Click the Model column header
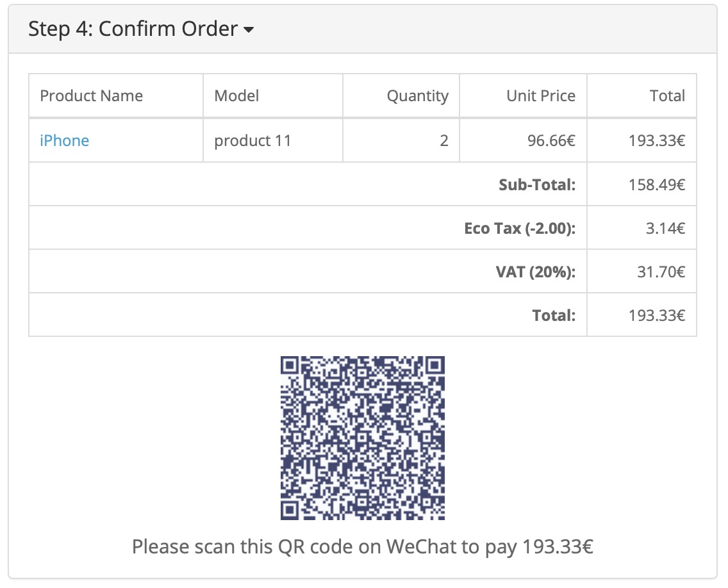Image resolution: width=728 pixels, height=588 pixels. (x=236, y=96)
